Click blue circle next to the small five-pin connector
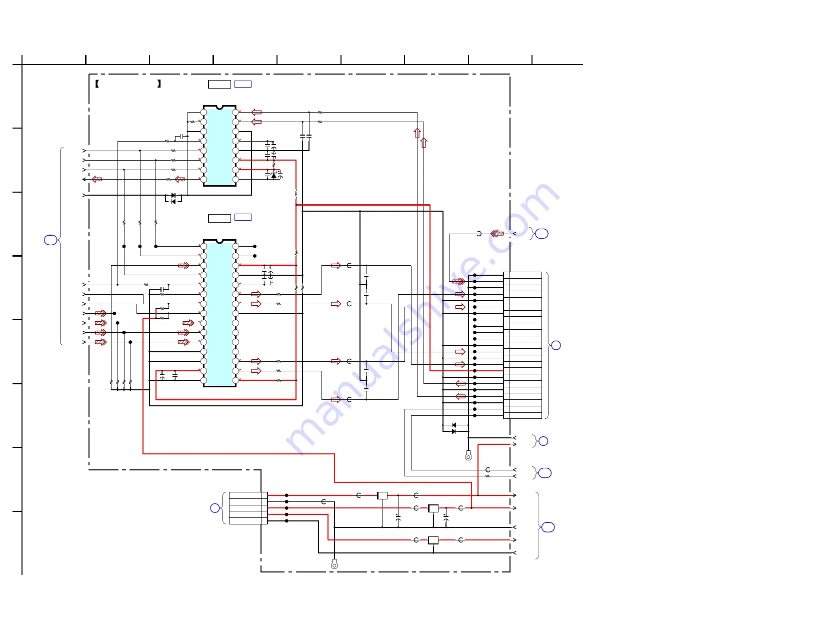 tap(215, 508)
